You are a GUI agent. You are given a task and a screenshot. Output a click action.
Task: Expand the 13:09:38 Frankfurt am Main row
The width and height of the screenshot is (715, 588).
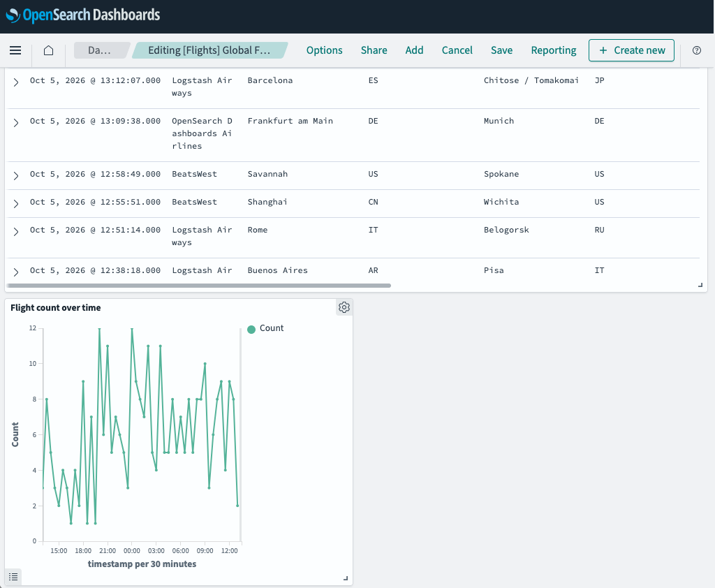[x=16, y=123]
